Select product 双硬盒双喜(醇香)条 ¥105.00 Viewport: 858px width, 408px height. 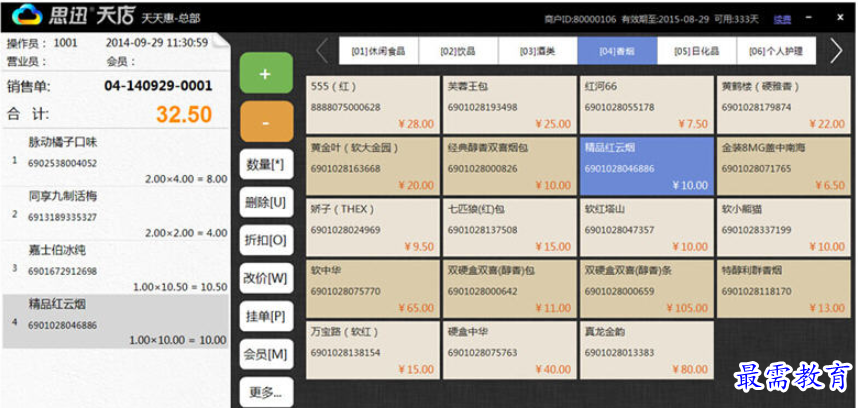[x=647, y=289]
